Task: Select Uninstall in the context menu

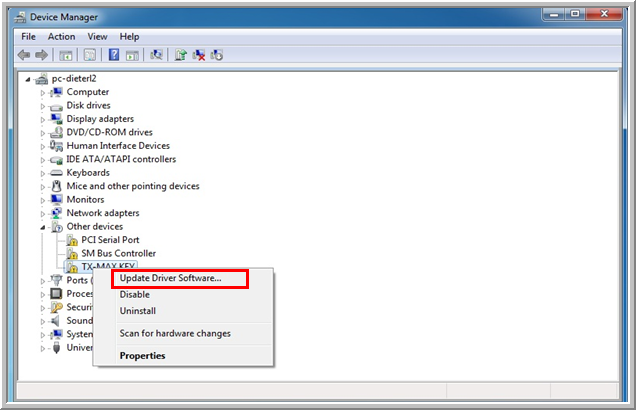Action: [x=136, y=311]
